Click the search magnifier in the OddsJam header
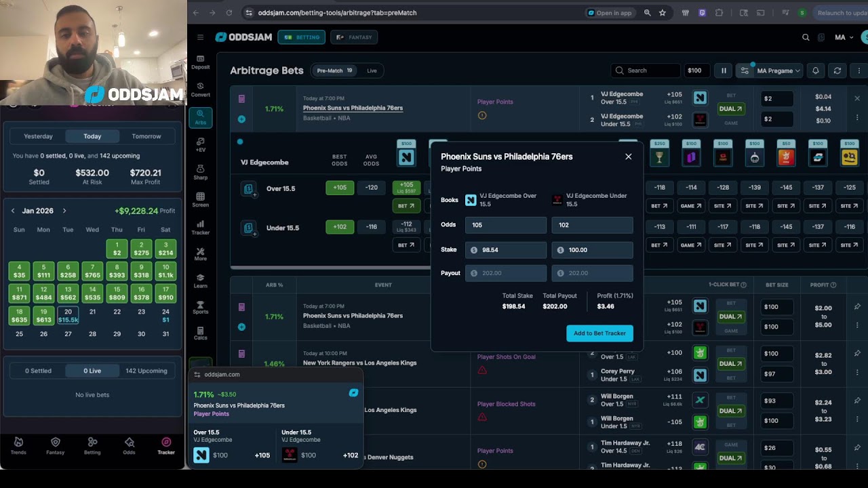 806,37
